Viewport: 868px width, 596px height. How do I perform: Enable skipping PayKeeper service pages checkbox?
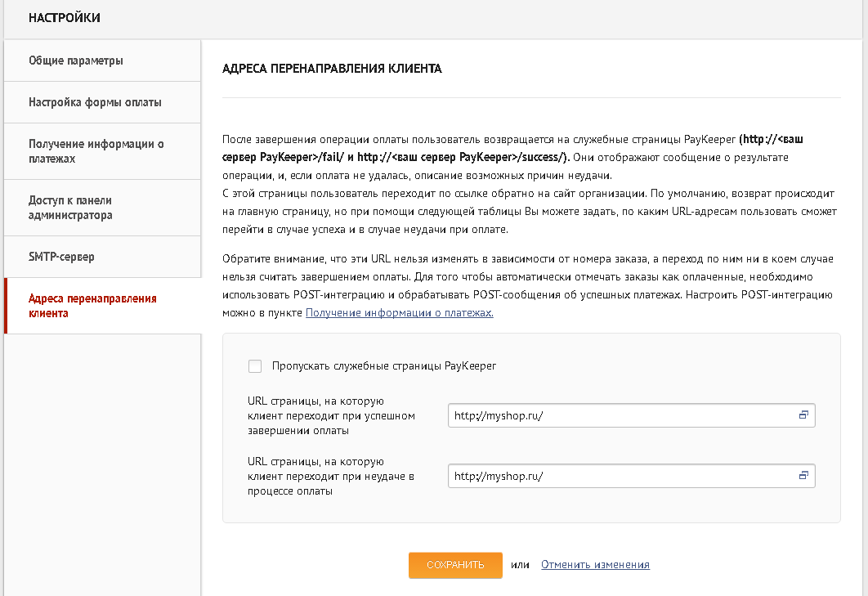click(254, 366)
